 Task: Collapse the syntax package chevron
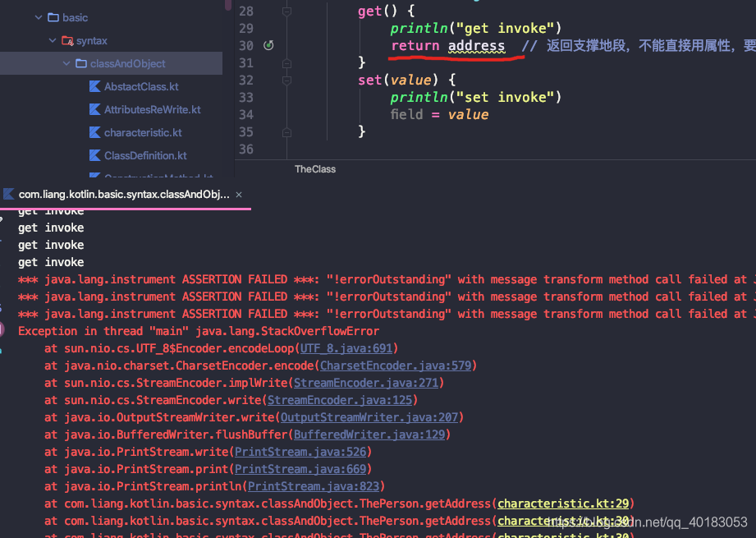(x=53, y=40)
